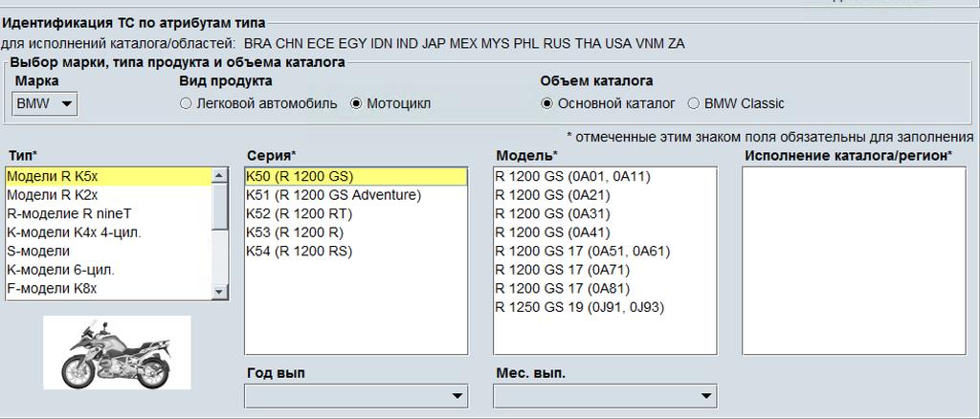This screenshot has width=980, height=419.
Task: Choose the BMW Classic catalog option
Action: coord(695,103)
